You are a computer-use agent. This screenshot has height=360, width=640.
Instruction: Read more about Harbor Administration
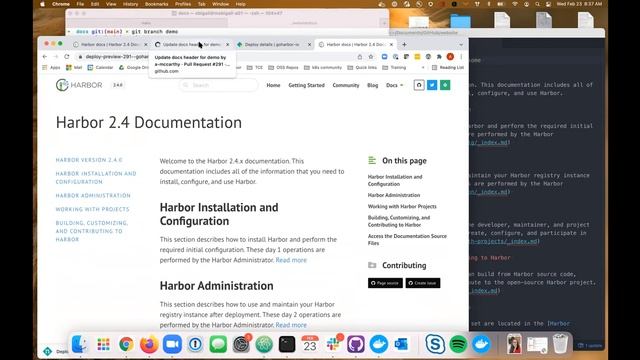point(291,325)
